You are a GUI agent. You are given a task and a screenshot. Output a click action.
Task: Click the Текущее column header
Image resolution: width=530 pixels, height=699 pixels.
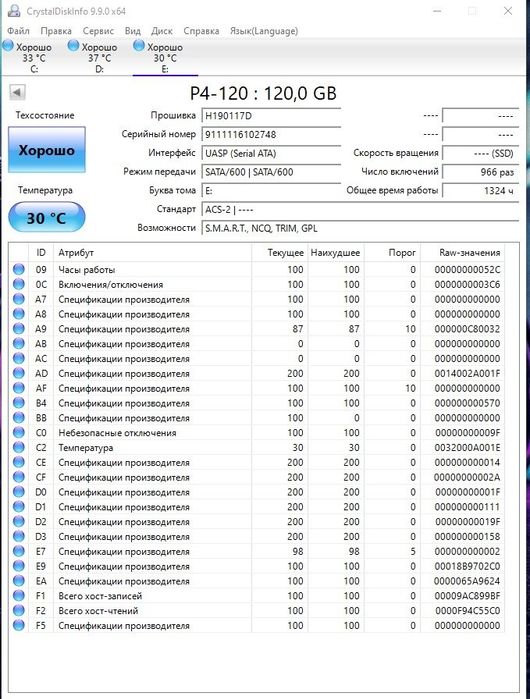click(279, 253)
